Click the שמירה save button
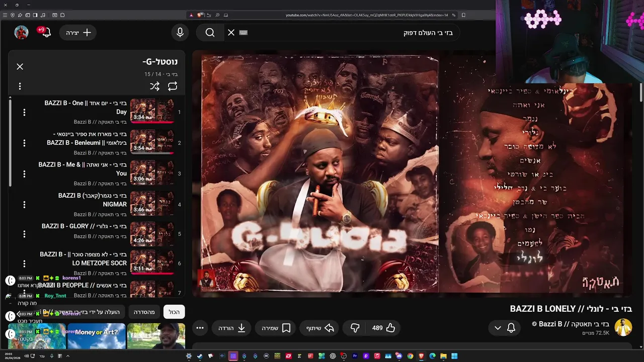 coord(276,328)
